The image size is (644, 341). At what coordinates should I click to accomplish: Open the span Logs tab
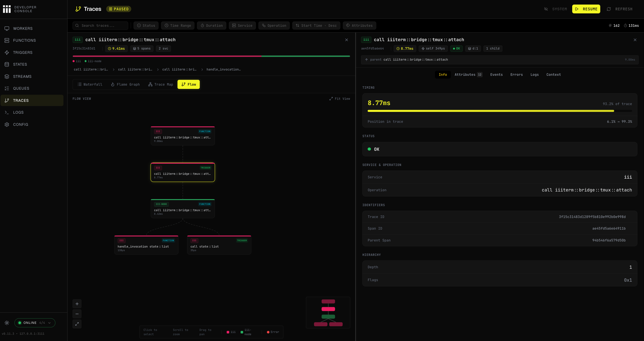coord(535,75)
